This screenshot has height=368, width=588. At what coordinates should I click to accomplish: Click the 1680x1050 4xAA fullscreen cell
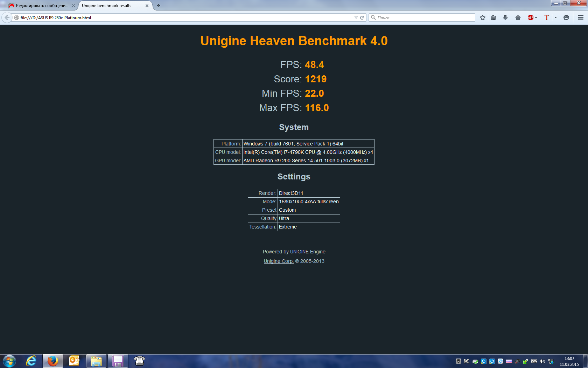(309, 202)
